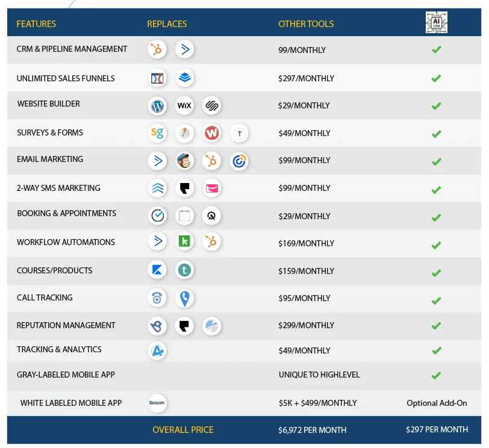Click green checkmark in Email Marketing row
The height and width of the screenshot is (448, 489).
[436, 161]
